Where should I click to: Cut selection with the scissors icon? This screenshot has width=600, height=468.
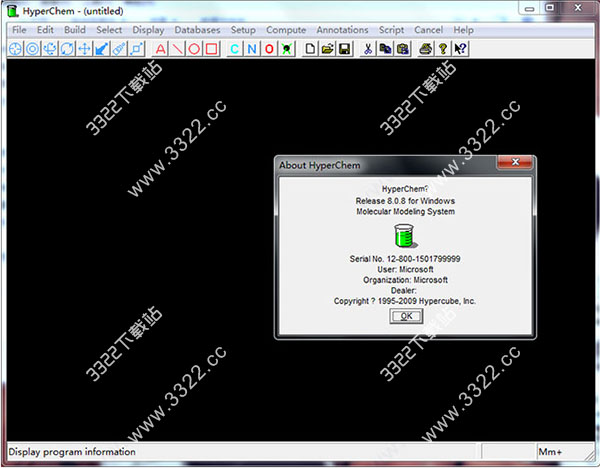pos(368,49)
